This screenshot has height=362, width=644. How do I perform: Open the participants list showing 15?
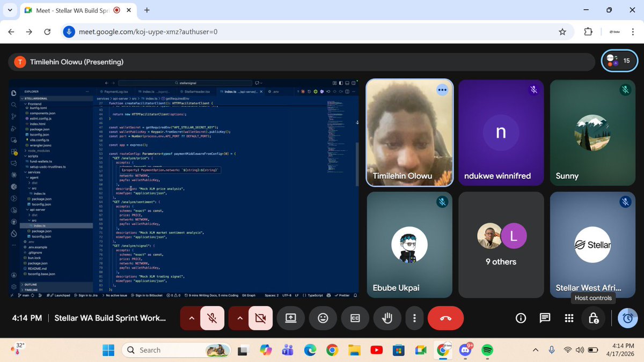pos(619,61)
